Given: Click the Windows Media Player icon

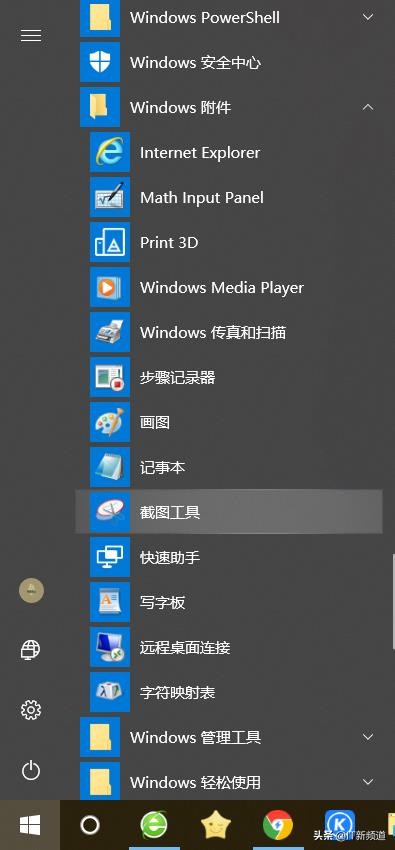Looking at the screenshot, I should point(110,287).
